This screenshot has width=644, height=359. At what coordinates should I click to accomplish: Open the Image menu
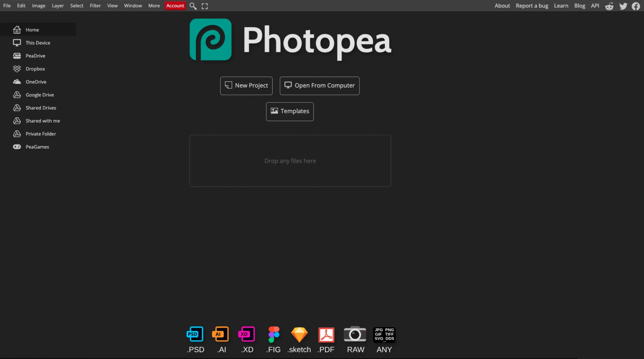[x=38, y=6]
